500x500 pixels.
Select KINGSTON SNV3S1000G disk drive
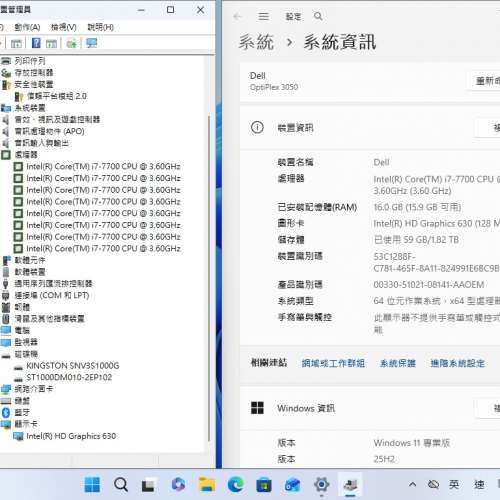point(73,366)
